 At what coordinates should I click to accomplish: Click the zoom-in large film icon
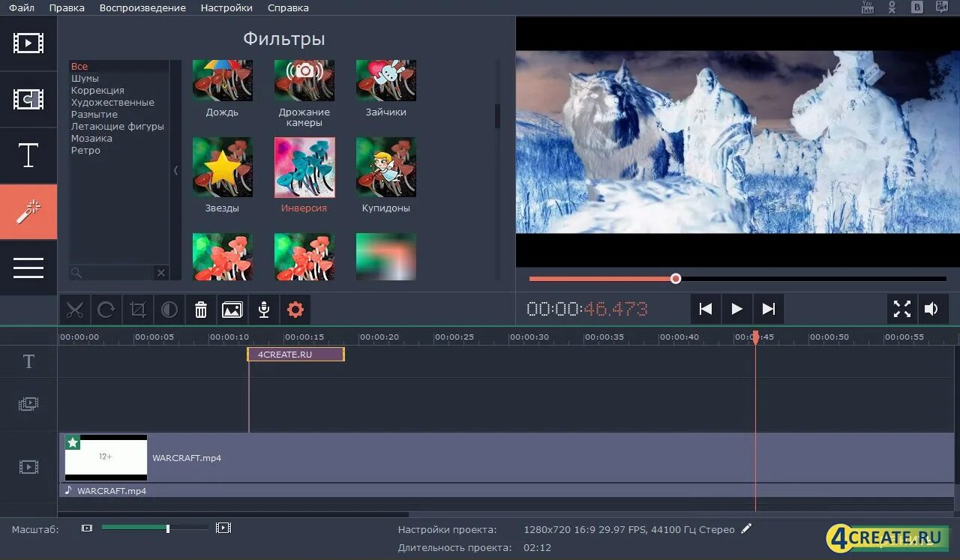pos(223,528)
